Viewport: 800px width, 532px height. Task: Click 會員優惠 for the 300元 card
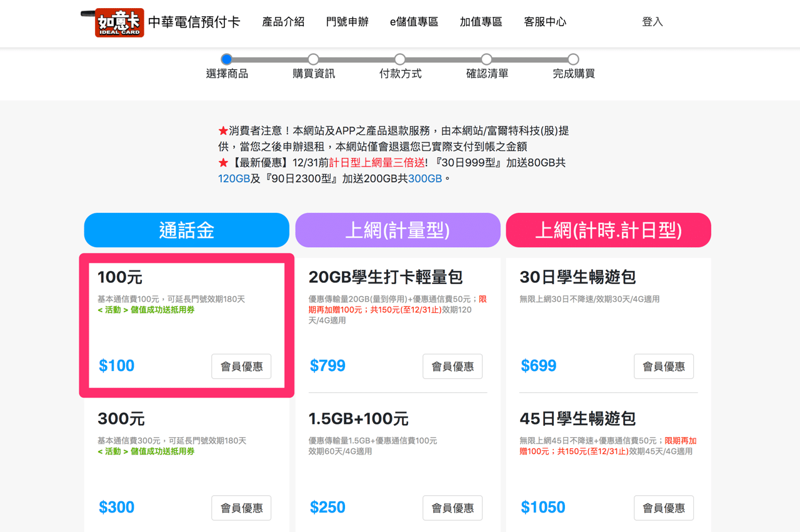(x=242, y=508)
